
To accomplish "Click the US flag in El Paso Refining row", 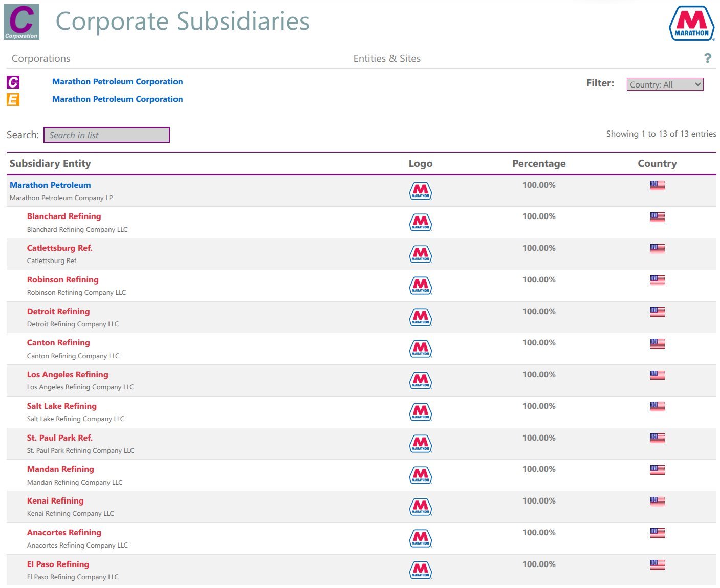I will coord(657,564).
